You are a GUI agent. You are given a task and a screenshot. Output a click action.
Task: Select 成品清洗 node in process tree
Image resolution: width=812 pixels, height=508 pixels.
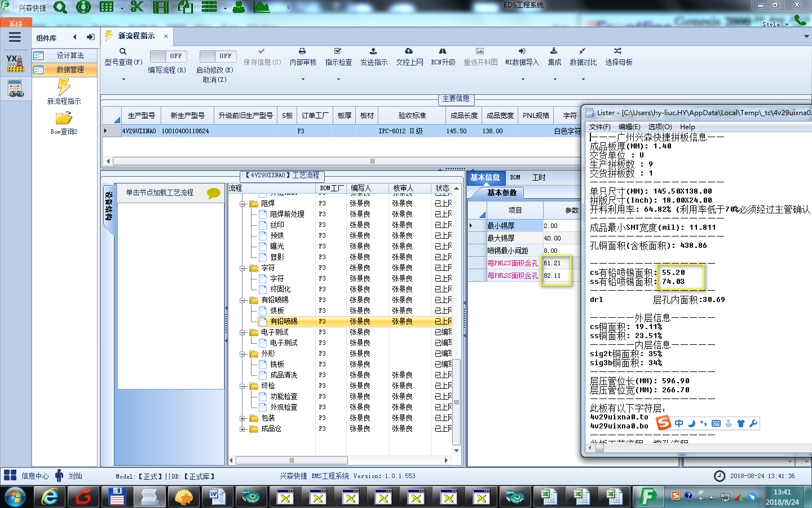pos(284,375)
